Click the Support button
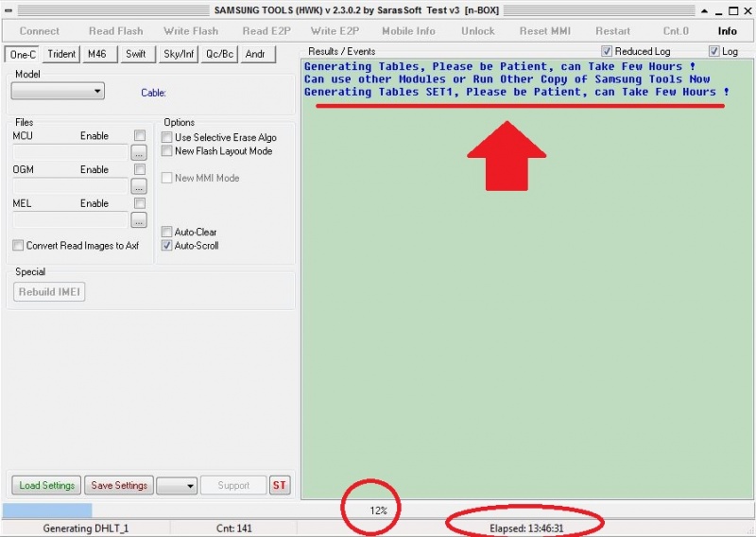Screen dimensions: 756x537 pyautogui.click(x=233, y=485)
